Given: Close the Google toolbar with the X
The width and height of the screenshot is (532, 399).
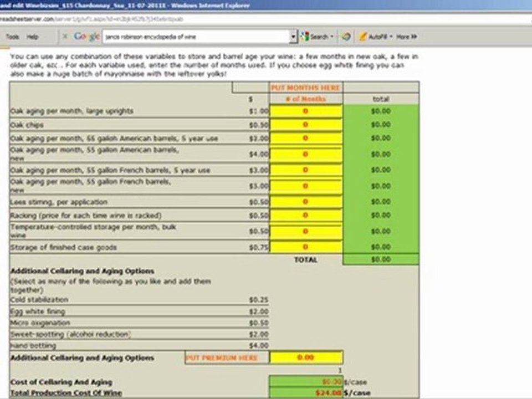Looking at the screenshot, I should point(65,37).
